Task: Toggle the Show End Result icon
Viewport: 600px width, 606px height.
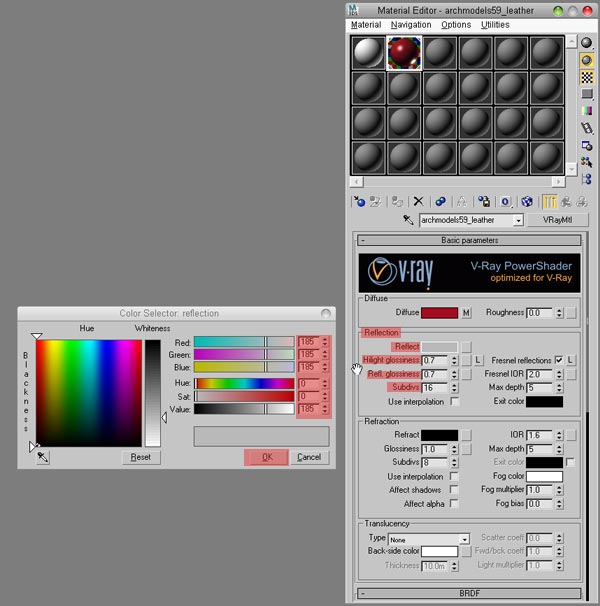Action: (549, 201)
